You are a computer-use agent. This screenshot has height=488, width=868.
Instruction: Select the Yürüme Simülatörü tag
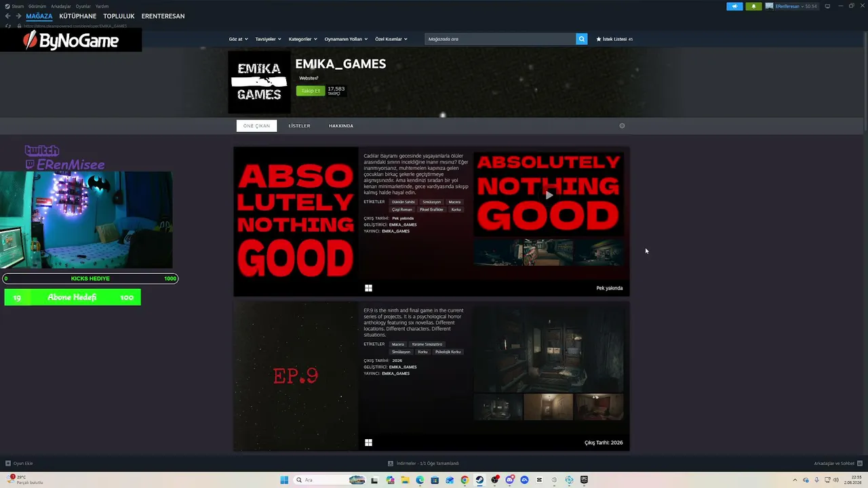427,344
